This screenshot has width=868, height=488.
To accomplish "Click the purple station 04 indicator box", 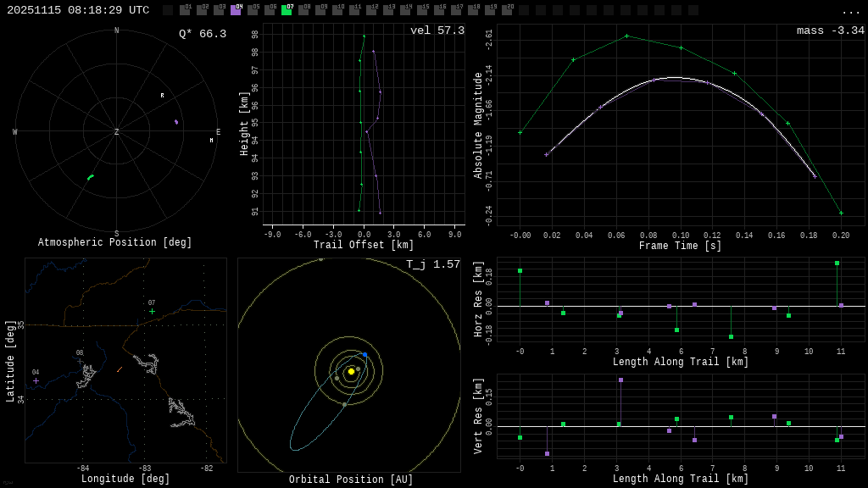I will pos(236,10).
